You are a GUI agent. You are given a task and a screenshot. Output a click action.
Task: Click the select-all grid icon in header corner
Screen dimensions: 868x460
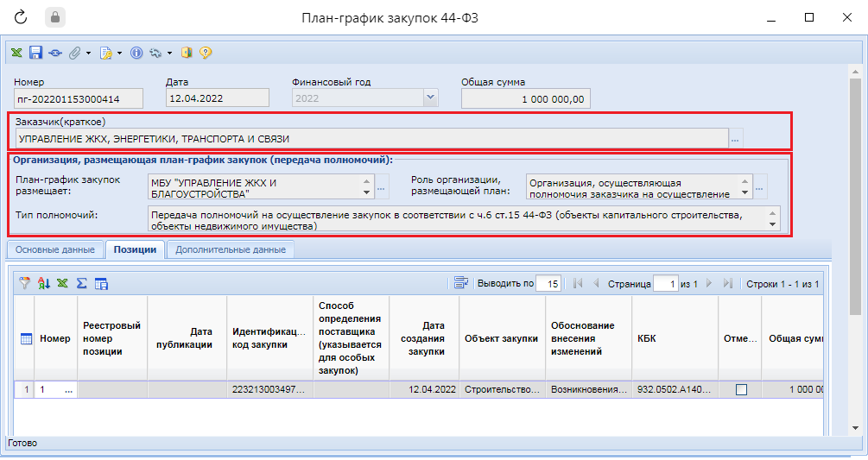click(x=25, y=339)
